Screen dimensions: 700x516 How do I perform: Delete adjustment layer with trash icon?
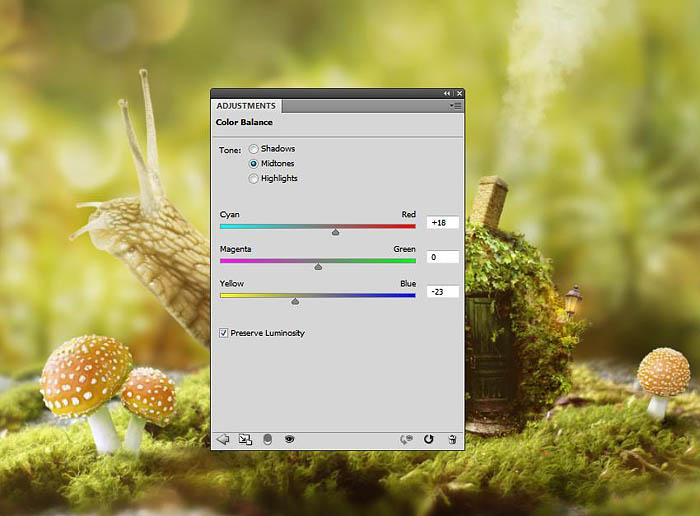pos(452,438)
